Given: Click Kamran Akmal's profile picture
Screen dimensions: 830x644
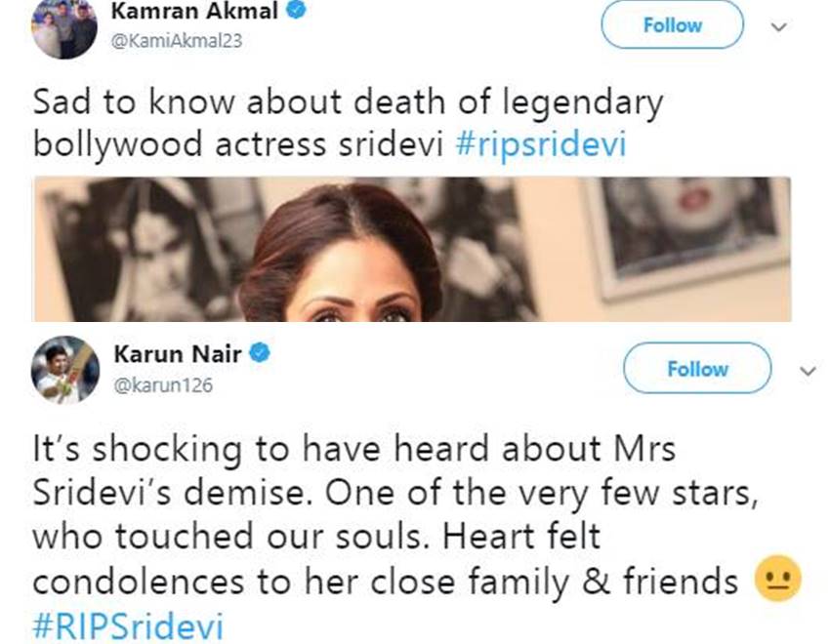Looking at the screenshot, I should point(64,29).
